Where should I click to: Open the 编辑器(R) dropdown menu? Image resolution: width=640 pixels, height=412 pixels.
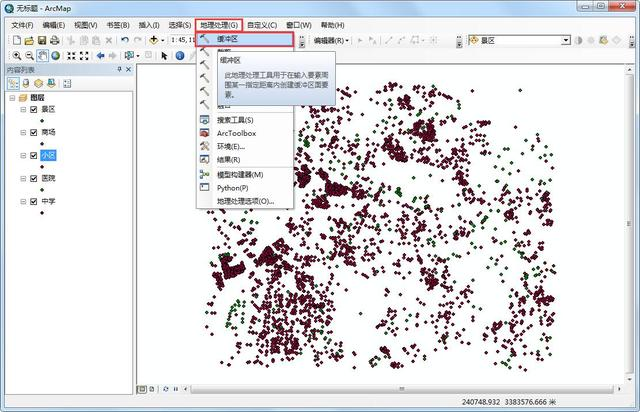point(331,40)
